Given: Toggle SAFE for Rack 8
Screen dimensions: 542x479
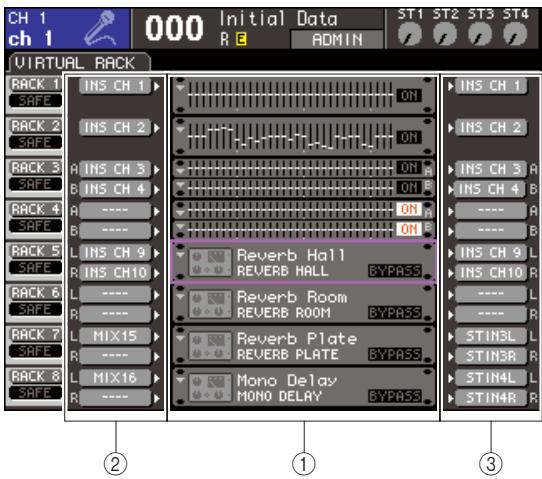Looking at the screenshot, I should tap(35, 393).
